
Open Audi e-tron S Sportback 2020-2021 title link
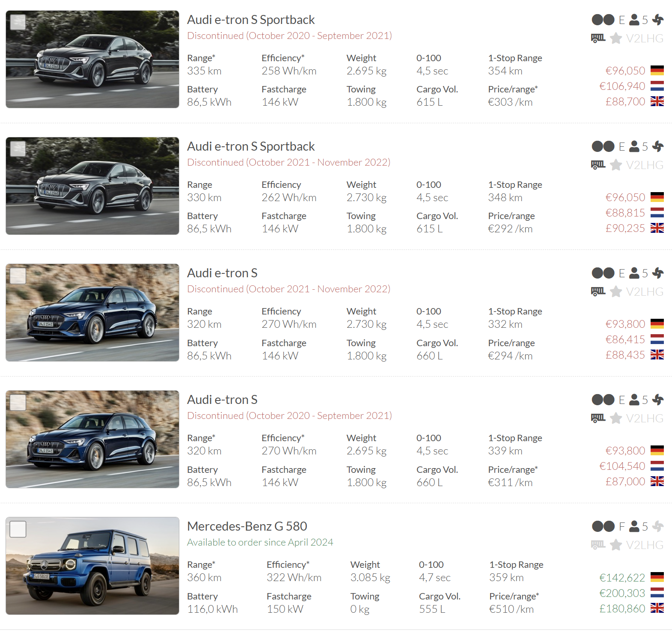251,20
